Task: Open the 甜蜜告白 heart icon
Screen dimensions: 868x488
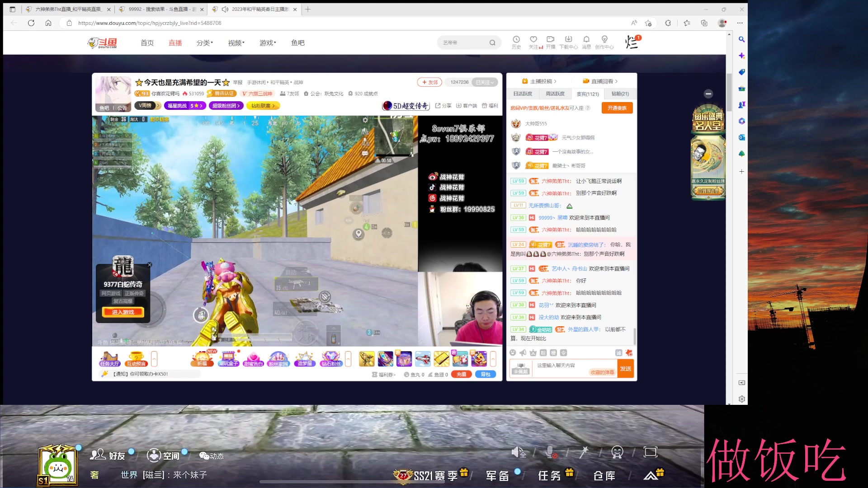Action: point(253,359)
